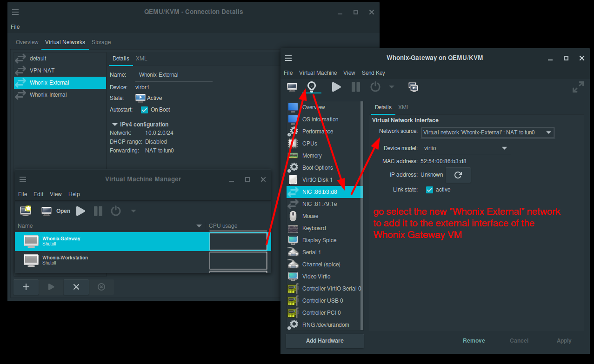Select NIC :81:79:1e device

pyautogui.click(x=324, y=204)
